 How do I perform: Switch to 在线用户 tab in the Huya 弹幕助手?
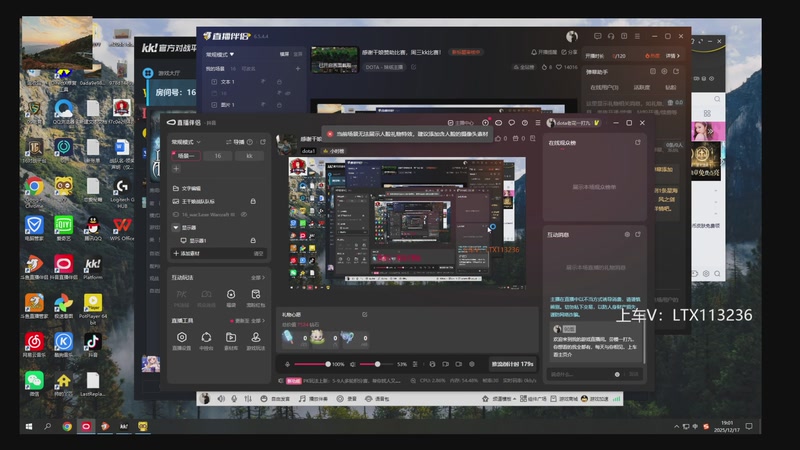tap(604, 87)
